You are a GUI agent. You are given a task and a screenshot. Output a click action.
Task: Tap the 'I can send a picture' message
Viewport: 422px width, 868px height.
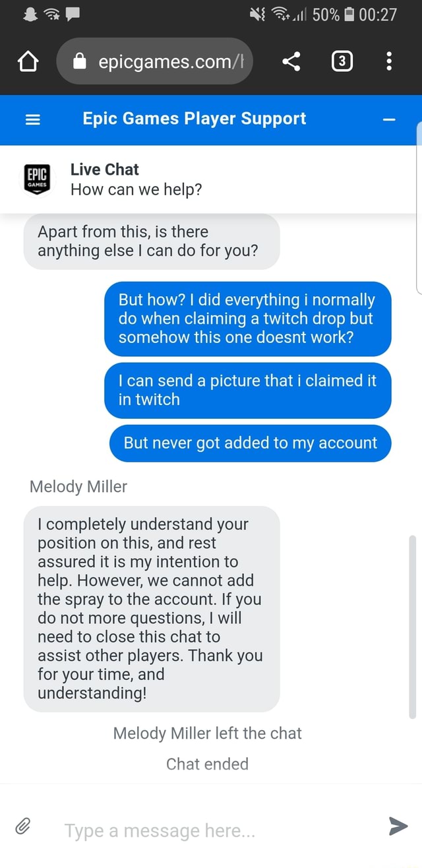[x=247, y=390]
